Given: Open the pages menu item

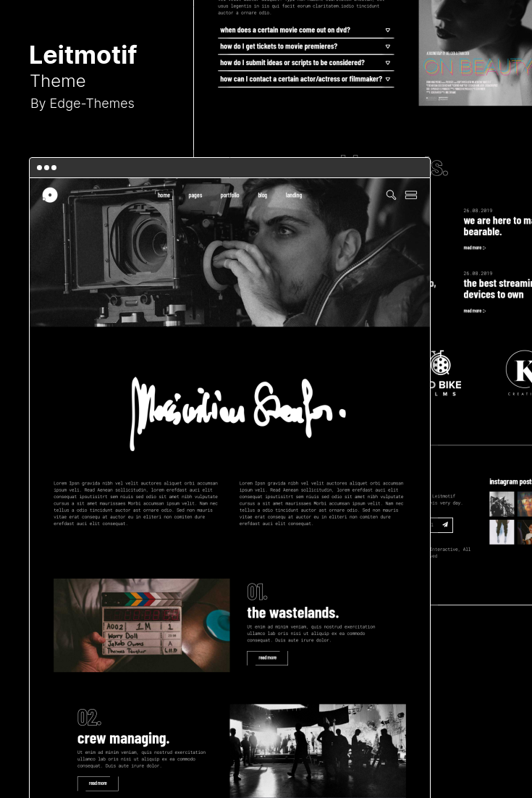Looking at the screenshot, I should click(x=195, y=196).
